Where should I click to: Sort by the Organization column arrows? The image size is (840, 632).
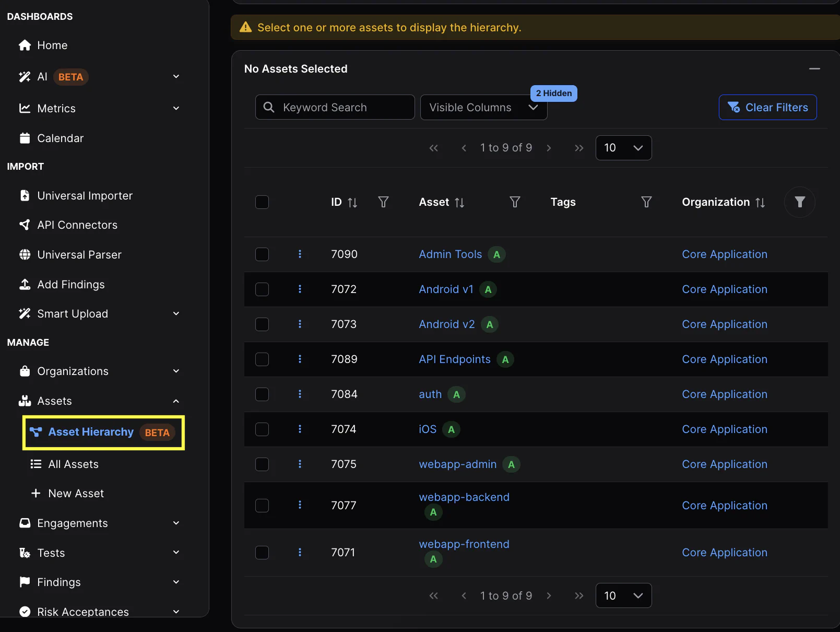click(x=760, y=203)
